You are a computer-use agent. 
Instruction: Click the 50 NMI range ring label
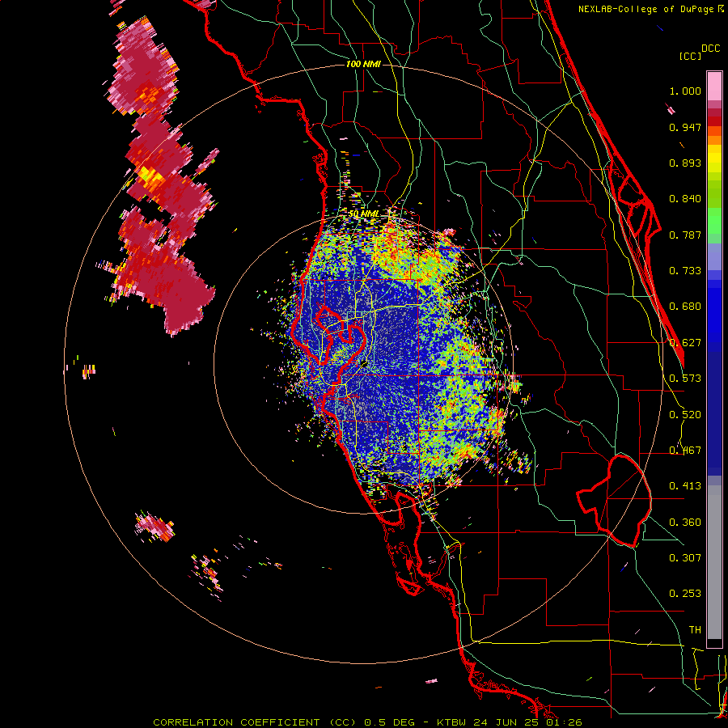[363, 214]
